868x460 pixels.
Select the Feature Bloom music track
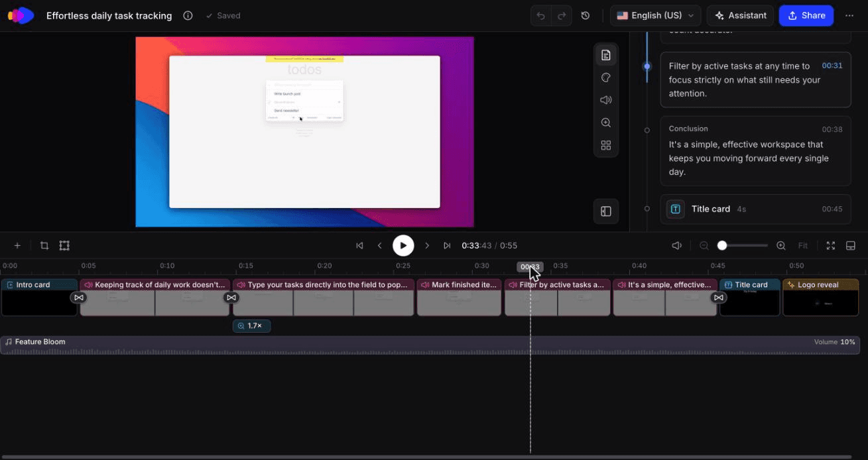[x=430, y=345]
